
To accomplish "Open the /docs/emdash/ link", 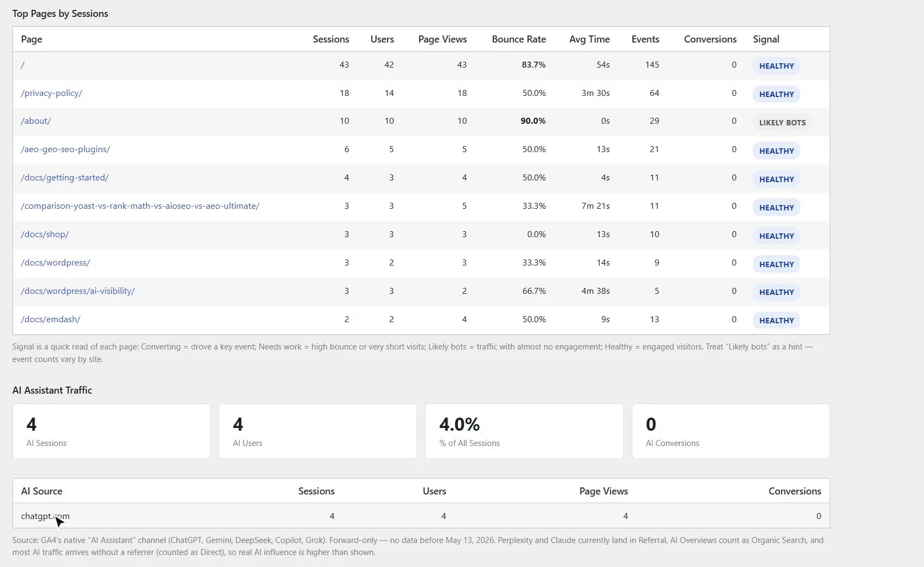I will point(51,319).
